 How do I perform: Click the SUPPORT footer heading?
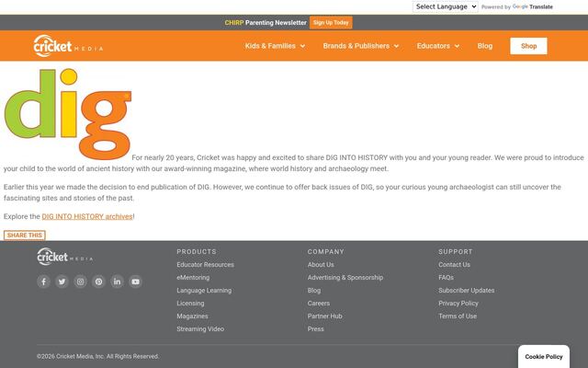point(456,251)
